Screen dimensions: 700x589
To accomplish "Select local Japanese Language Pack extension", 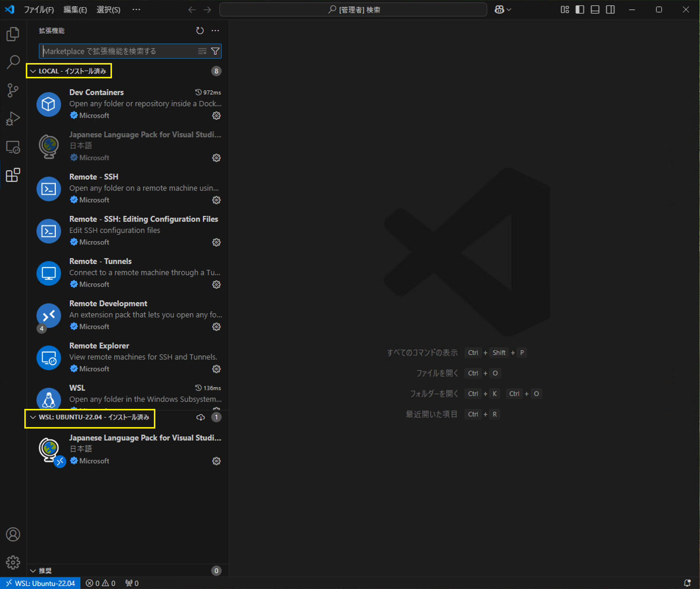I will [x=128, y=146].
